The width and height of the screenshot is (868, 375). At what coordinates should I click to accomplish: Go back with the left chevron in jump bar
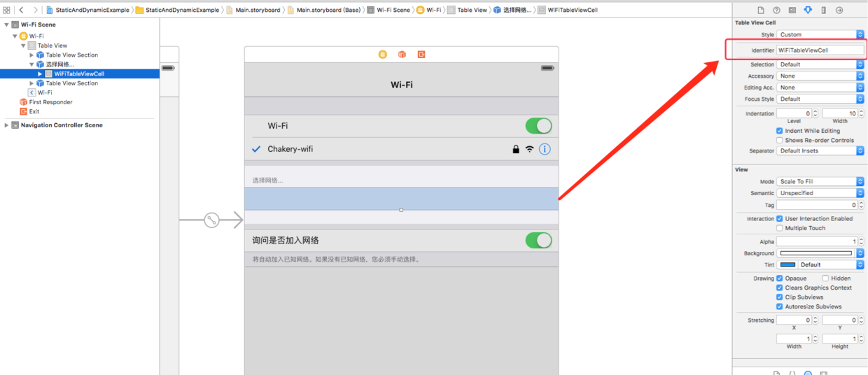(22, 10)
